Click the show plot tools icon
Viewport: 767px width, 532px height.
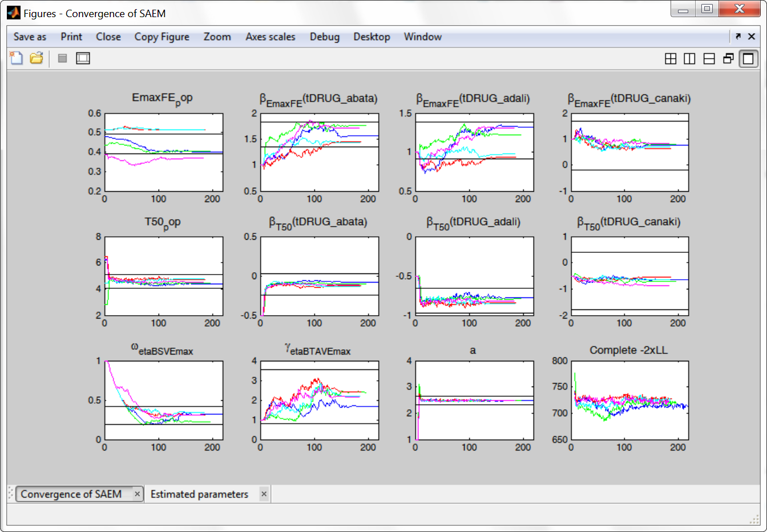click(83, 58)
